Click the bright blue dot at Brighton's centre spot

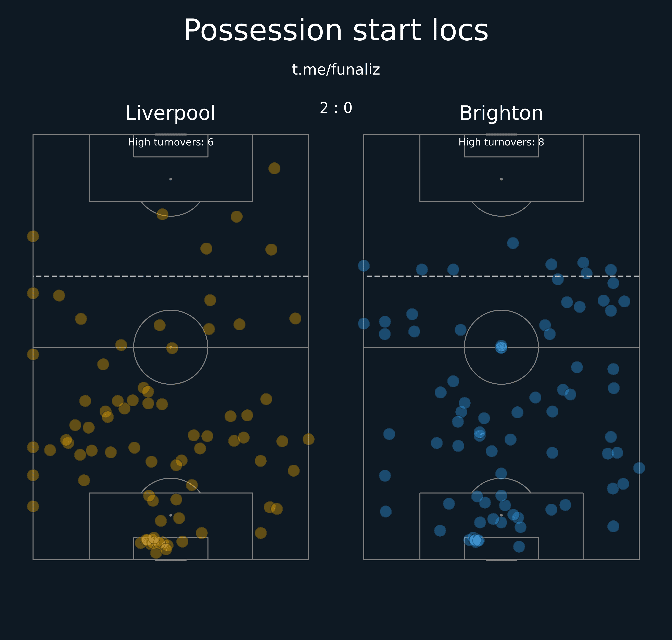(x=501, y=347)
